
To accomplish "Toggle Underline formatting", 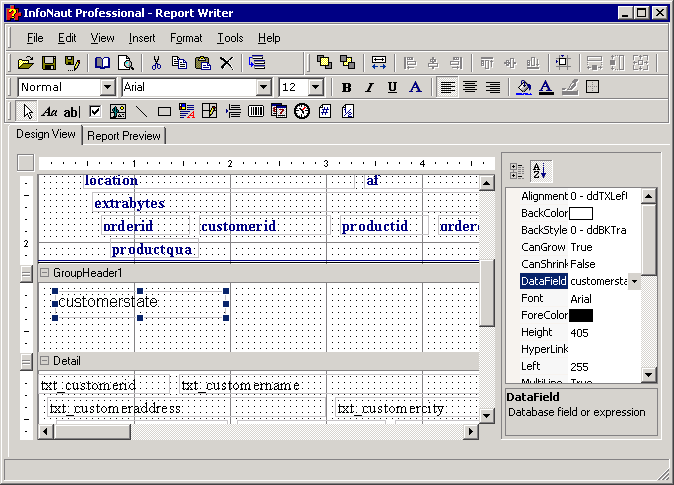I will [x=392, y=87].
